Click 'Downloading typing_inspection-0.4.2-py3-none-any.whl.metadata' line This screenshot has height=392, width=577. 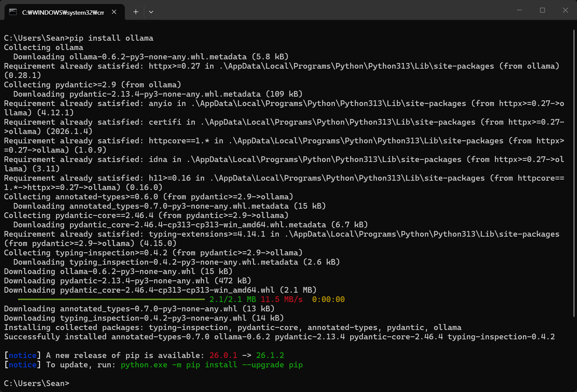(x=176, y=262)
